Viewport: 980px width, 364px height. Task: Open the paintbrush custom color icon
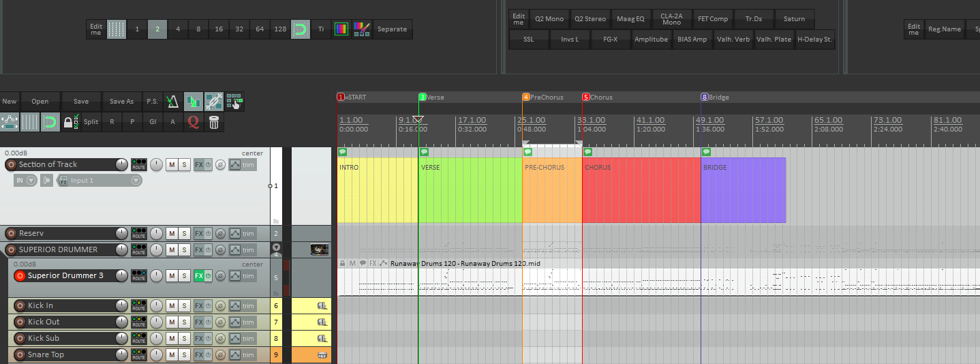[362, 29]
